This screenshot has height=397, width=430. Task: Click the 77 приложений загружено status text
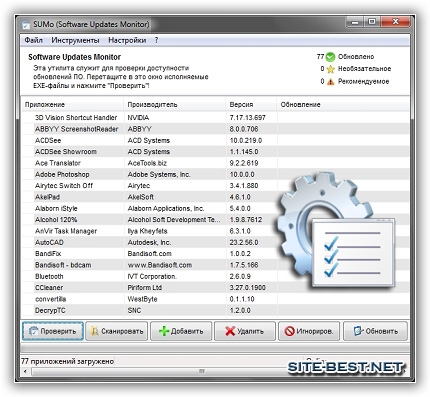[67, 361]
